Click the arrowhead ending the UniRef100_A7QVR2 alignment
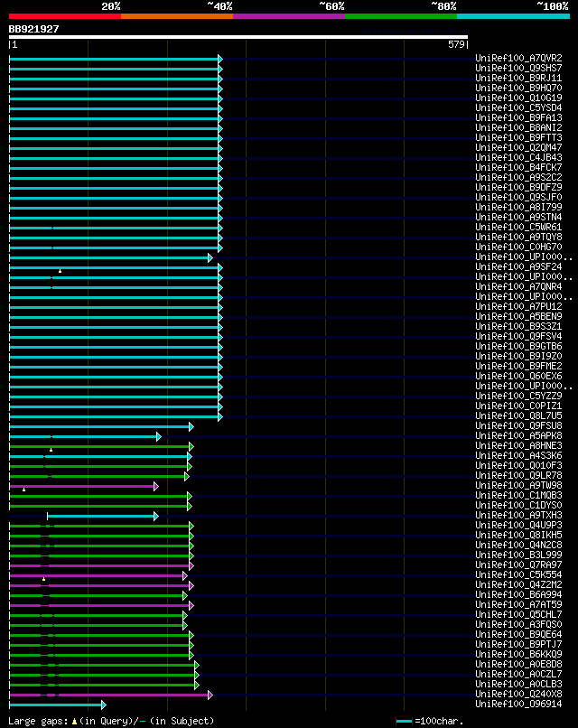 pyautogui.click(x=220, y=59)
